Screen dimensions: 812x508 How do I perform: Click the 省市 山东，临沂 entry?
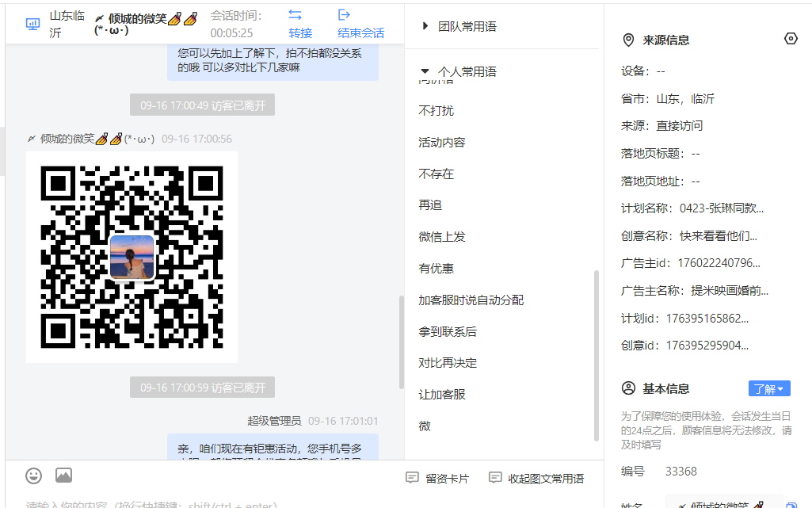(668, 99)
